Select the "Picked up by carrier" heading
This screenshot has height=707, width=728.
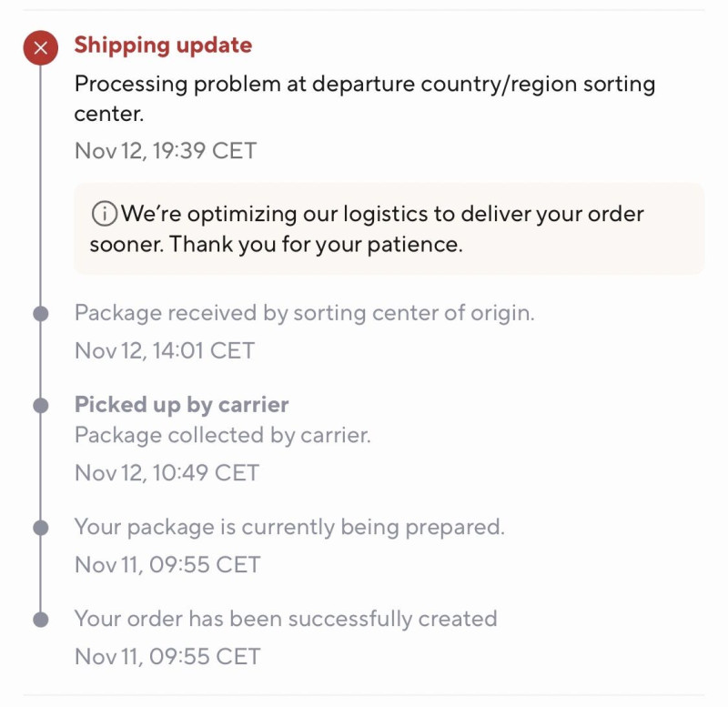(x=181, y=404)
